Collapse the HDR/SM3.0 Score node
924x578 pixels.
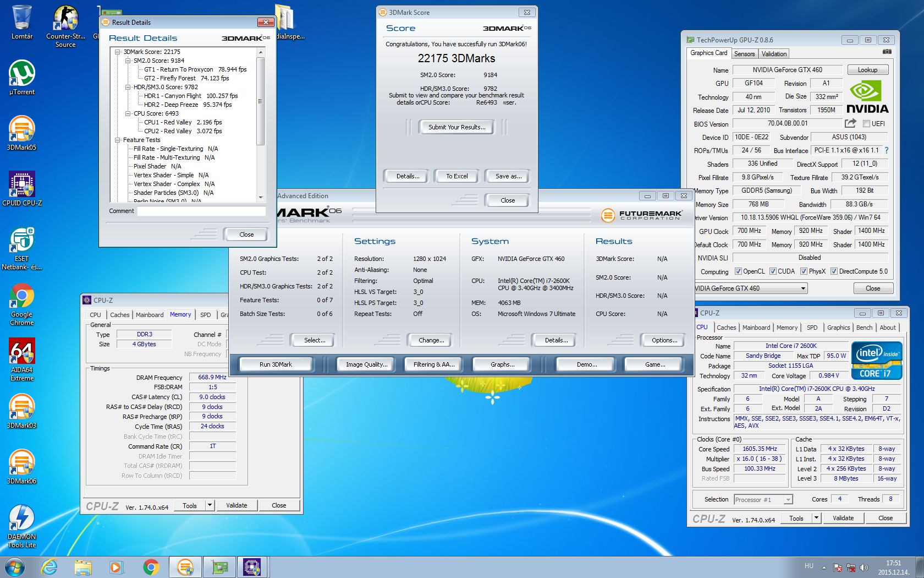[128, 87]
